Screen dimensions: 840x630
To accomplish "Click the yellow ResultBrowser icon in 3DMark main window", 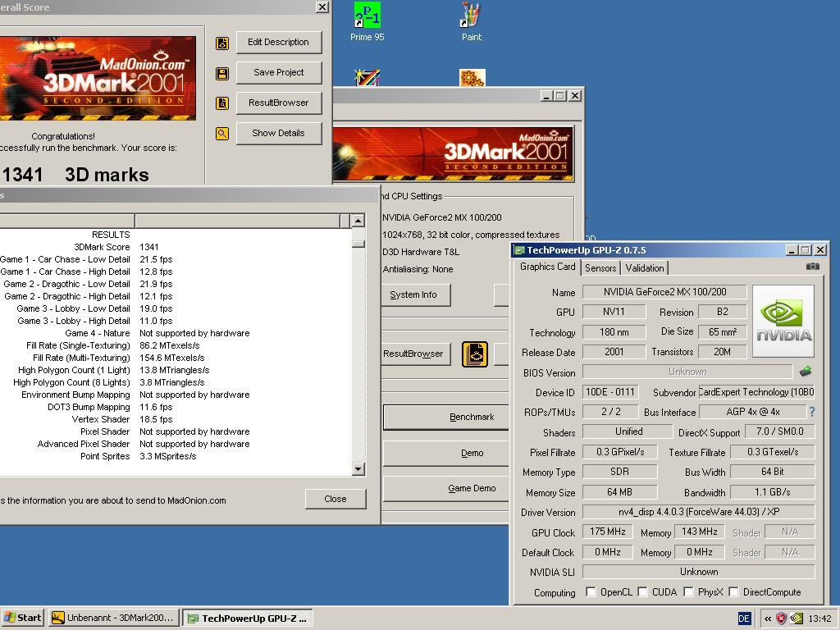I will pos(475,354).
